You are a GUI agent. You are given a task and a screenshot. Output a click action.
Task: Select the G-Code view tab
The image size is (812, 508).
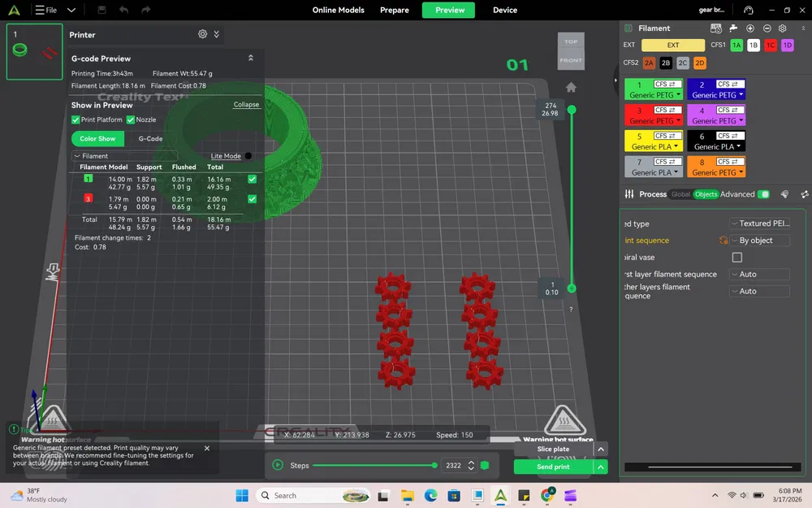pyautogui.click(x=150, y=138)
